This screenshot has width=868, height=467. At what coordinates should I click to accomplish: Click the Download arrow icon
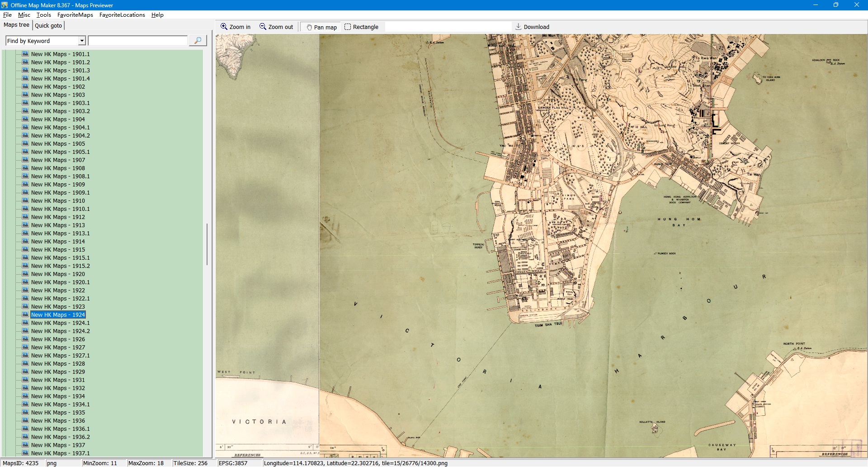click(x=519, y=27)
